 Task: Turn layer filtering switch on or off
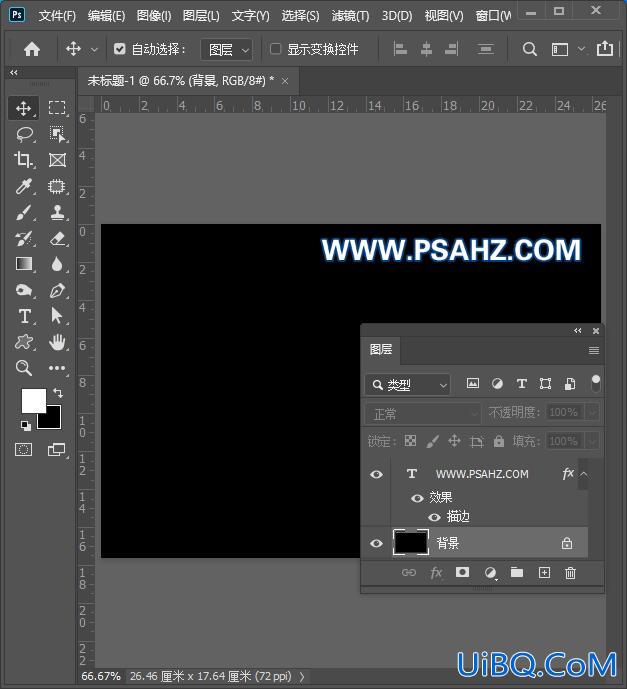point(595,383)
